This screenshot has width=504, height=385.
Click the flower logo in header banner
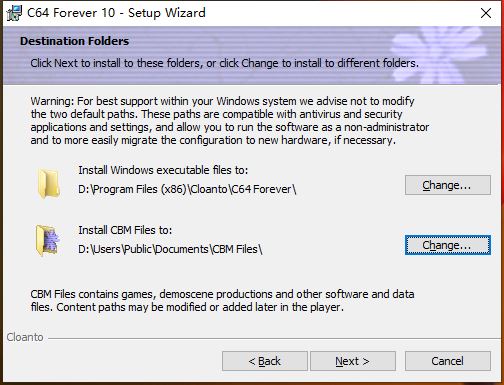click(439, 55)
